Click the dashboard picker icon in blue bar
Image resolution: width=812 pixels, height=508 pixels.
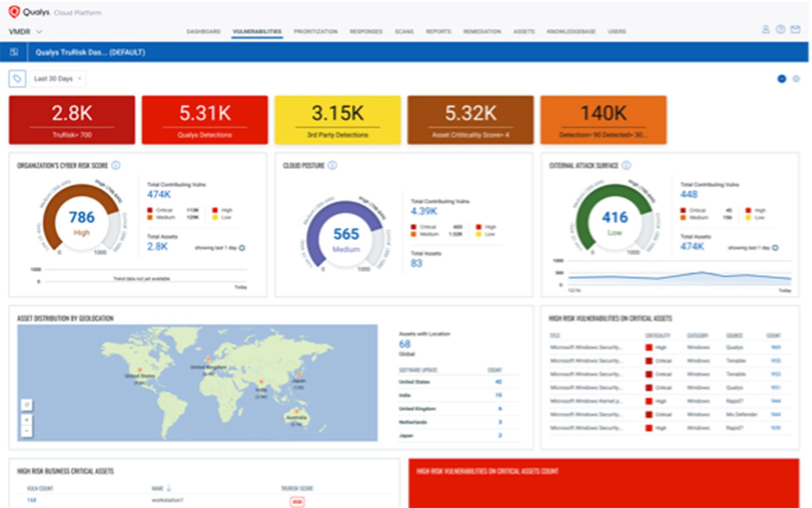(14, 52)
